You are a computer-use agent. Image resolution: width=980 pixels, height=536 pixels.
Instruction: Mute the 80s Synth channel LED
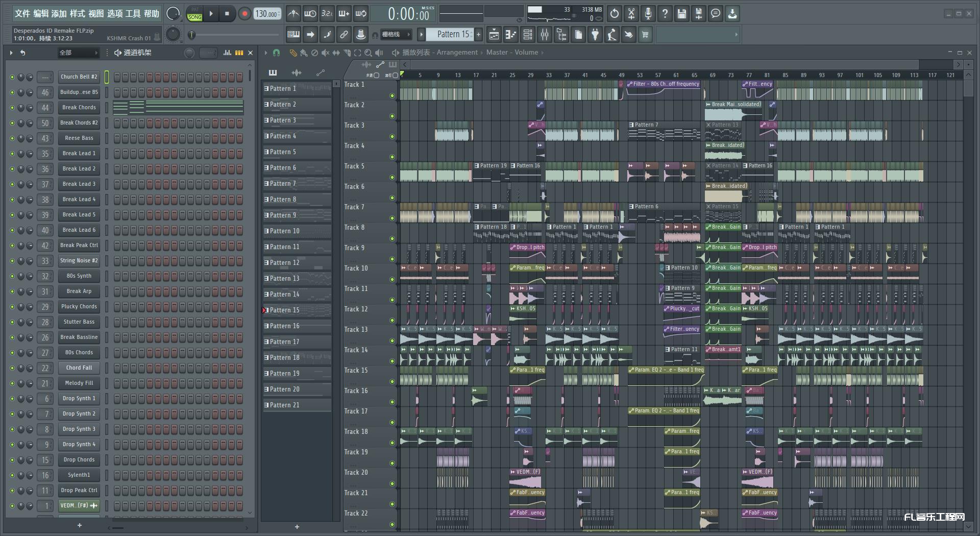12,276
